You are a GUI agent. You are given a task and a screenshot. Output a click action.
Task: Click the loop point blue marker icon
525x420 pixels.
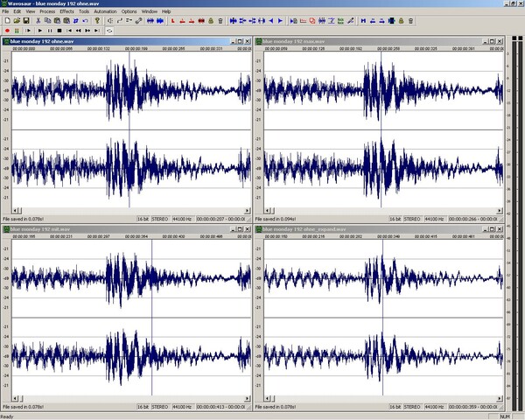coord(363,21)
